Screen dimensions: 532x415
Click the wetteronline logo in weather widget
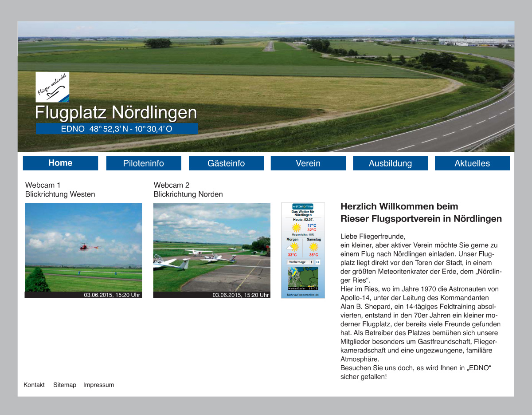[x=303, y=206]
